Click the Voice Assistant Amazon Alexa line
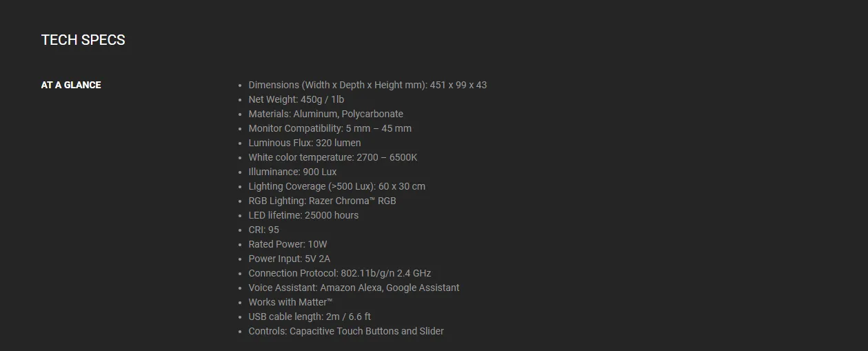Image resolution: width=868 pixels, height=351 pixels. (354, 288)
